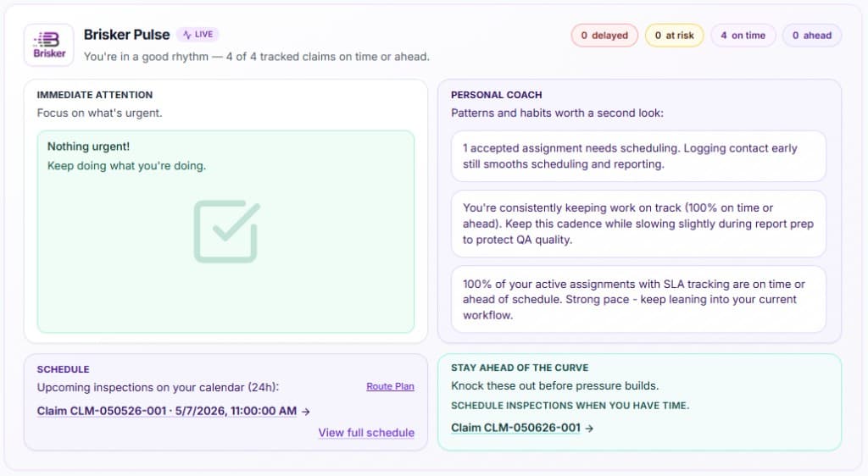Select the 0 ahead status pill

pyautogui.click(x=811, y=36)
